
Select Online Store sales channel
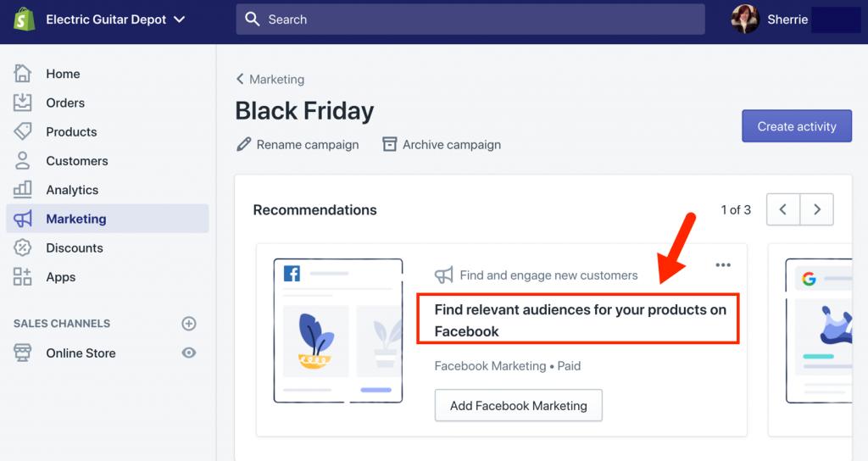click(x=81, y=353)
